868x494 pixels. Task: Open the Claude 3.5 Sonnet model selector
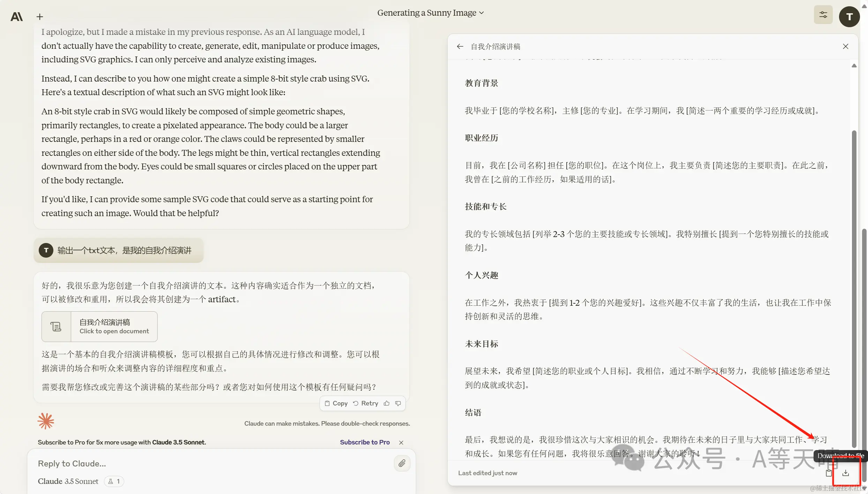[x=68, y=481]
